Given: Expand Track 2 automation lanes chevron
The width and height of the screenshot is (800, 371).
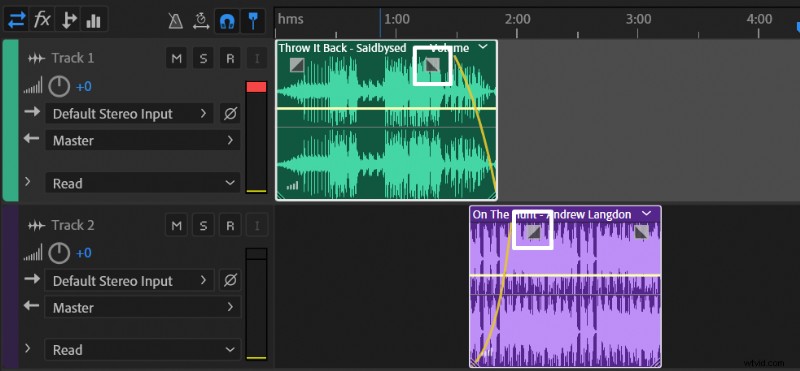Looking at the screenshot, I should point(28,349).
